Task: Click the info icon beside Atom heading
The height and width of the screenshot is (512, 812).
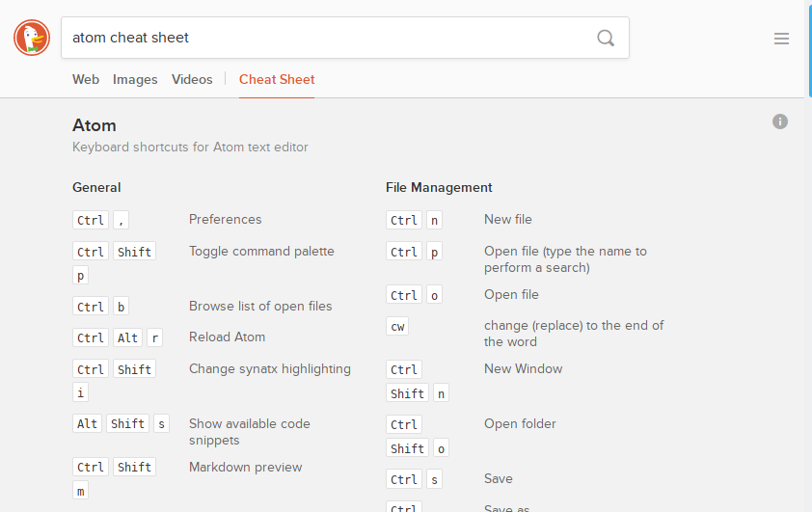Action: [x=780, y=121]
